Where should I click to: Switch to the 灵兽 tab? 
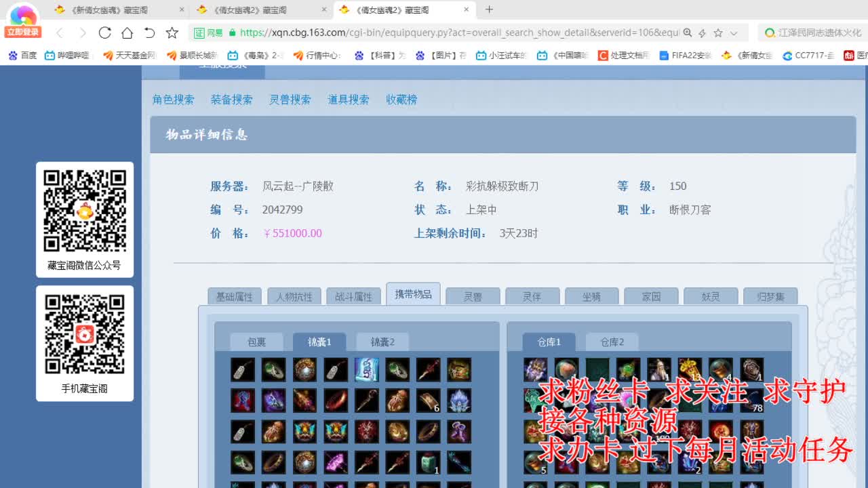tap(473, 296)
